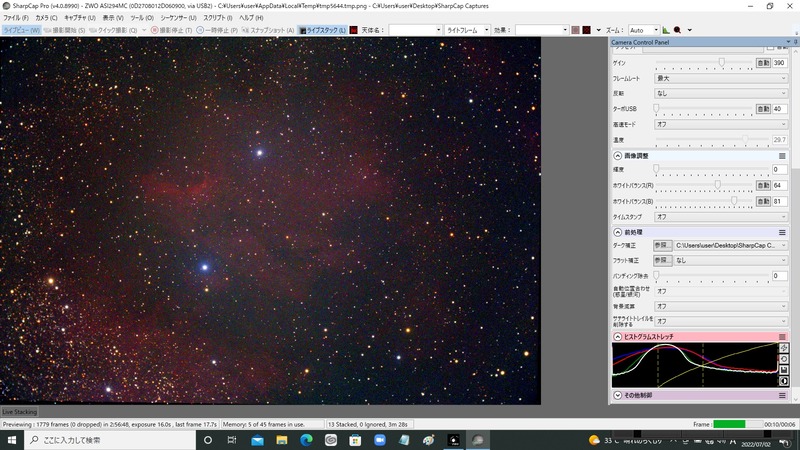This screenshot has width=800, height=450.
Task: Click 一時停止(P) pause button
Action: 217,30
